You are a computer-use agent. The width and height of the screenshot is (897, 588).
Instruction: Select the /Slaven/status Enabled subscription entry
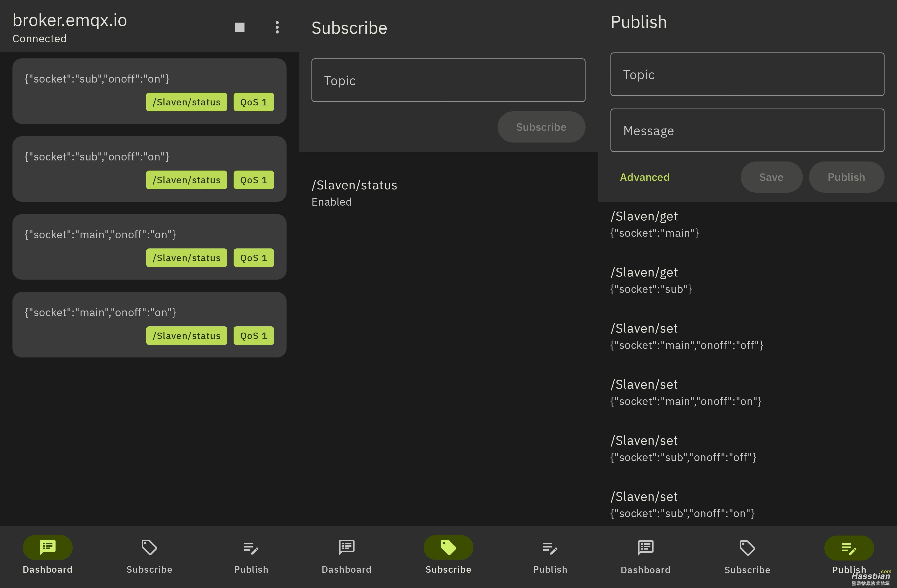click(x=448, y=193)
